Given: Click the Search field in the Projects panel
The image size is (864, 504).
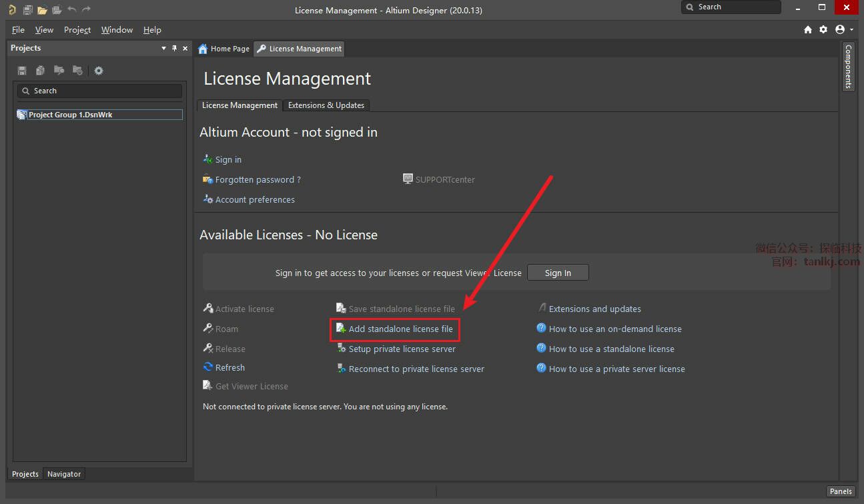Looking at the screenshot, I should (x=100, y=91).
